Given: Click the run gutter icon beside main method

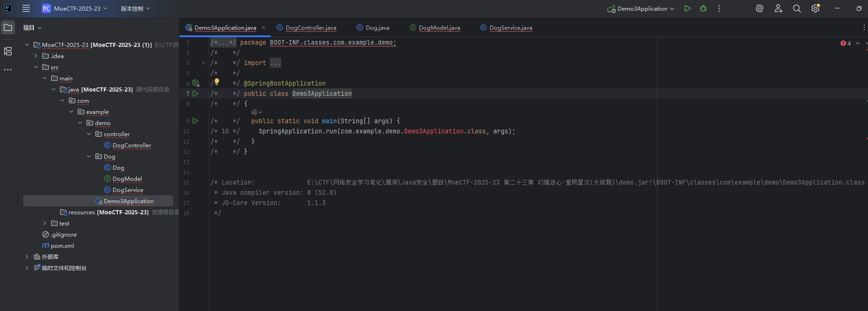Looking at the screenshot, I should coord(195,121).
